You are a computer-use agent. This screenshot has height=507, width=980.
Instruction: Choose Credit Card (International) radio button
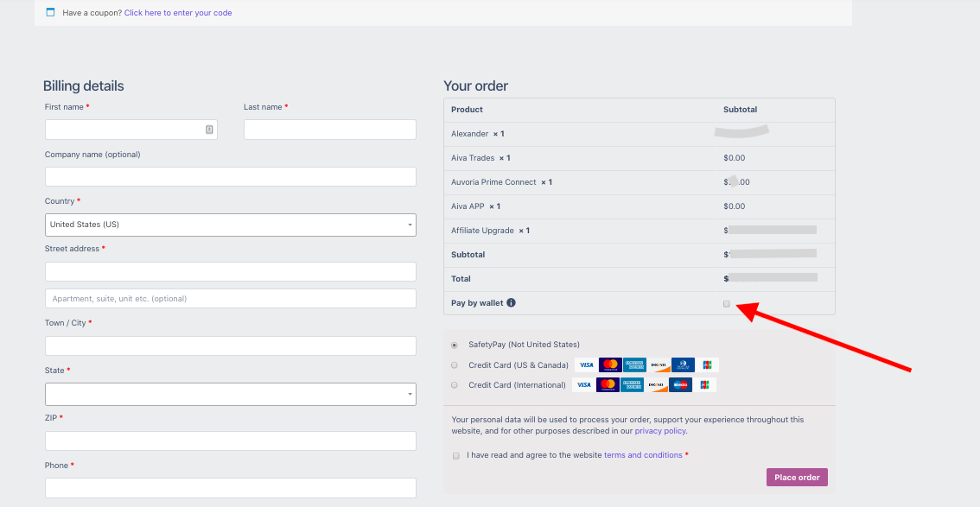click(455, 385)
